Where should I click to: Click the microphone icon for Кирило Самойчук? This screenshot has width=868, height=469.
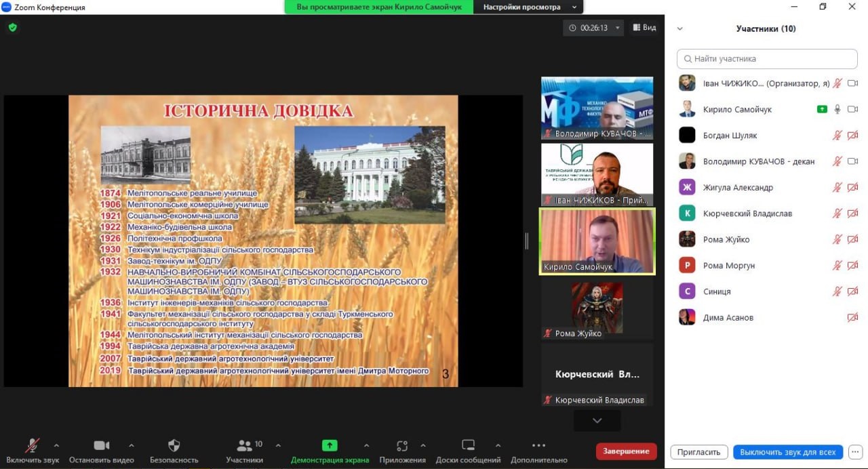point(837,109)
